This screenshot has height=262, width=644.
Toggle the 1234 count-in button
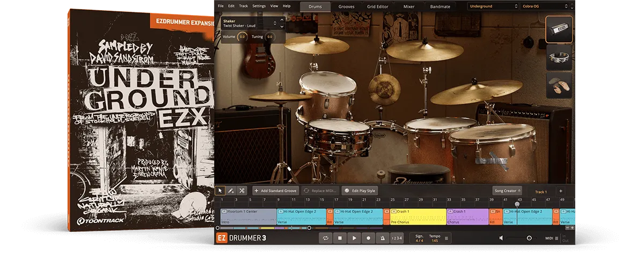pyautogui.click(x=396, y=238)
